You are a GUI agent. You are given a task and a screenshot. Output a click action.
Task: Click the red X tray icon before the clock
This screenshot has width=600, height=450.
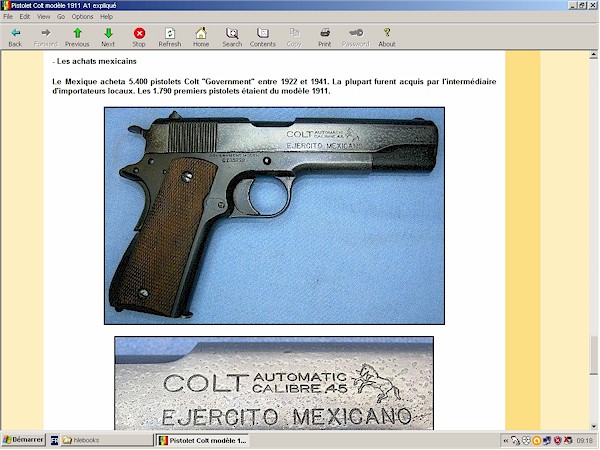click(568, 441)
